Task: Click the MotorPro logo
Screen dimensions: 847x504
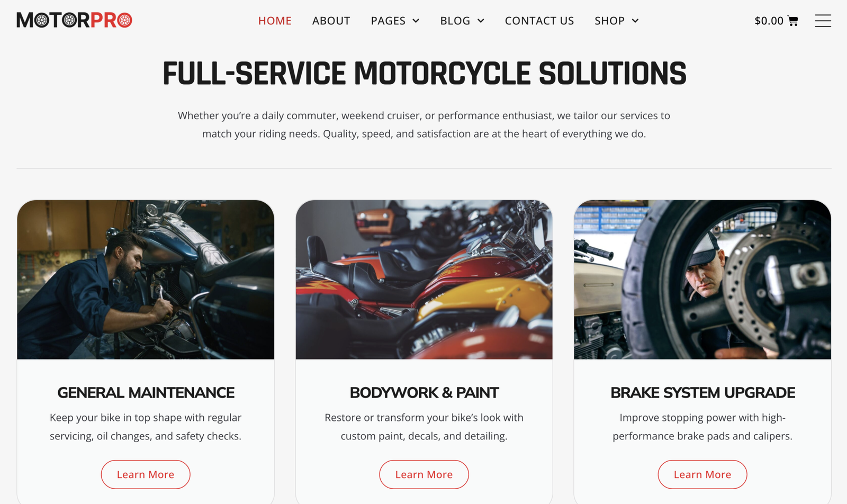Action: coord(74,20)
